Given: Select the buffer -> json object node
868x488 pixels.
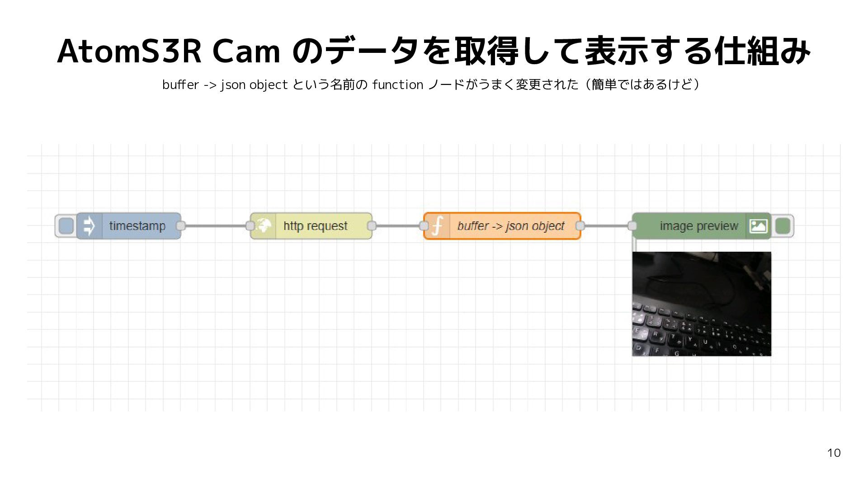Looking at the screenshot, I should [502, 226].
